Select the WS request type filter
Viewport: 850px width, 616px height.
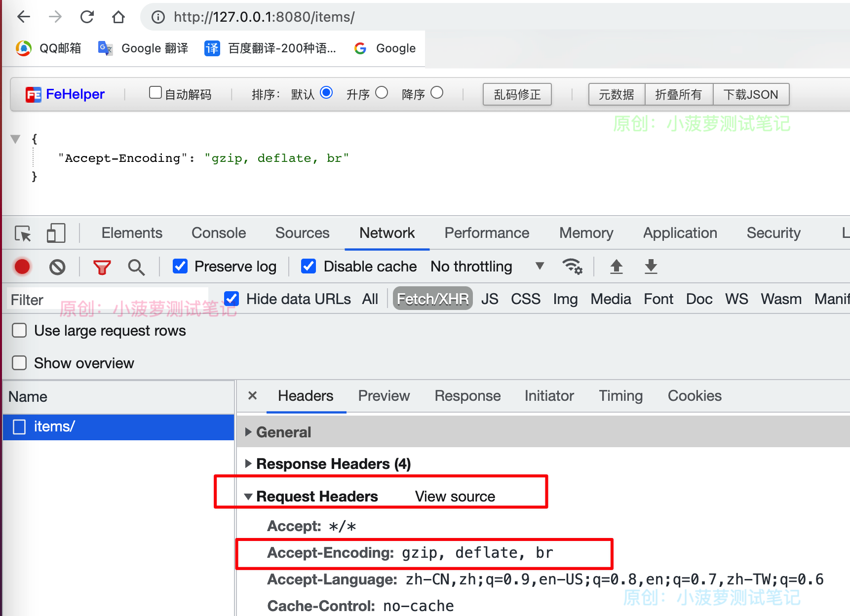click(736, 299)
